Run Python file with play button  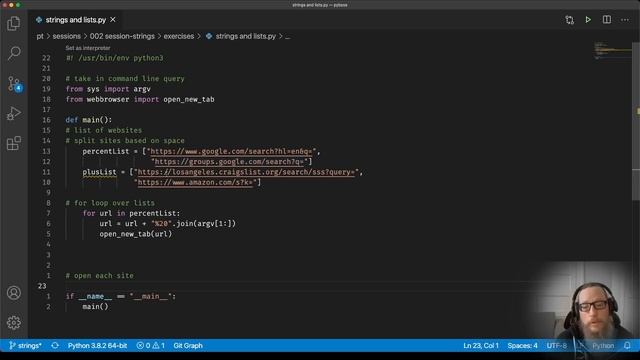[588, 20]
